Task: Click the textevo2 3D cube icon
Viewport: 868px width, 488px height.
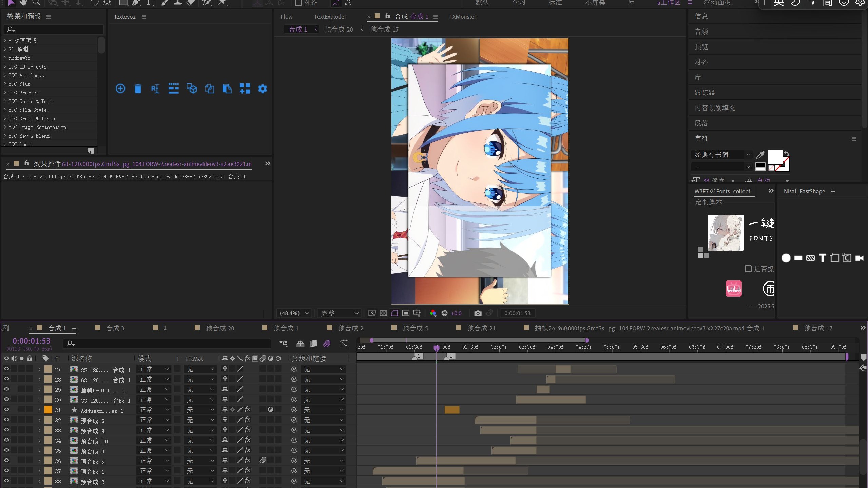Action: click(x=192, y=89)
